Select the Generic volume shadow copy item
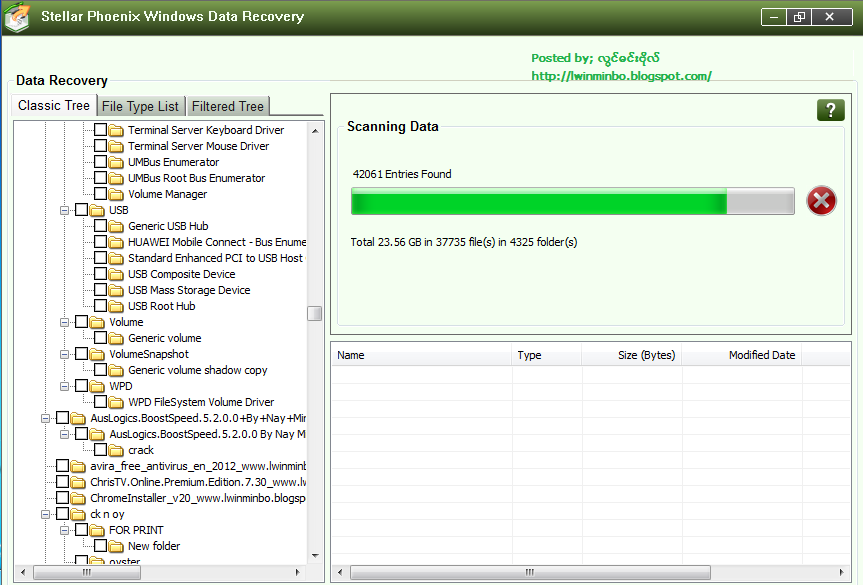The image size is (863, 585). click(198, 370)
